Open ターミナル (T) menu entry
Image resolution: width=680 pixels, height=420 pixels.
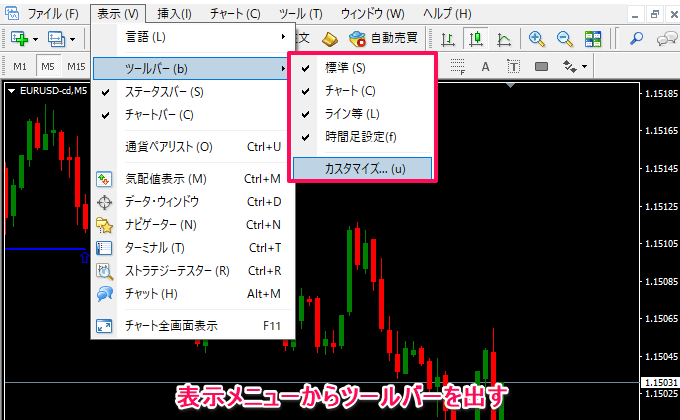(x=192, y=248)
